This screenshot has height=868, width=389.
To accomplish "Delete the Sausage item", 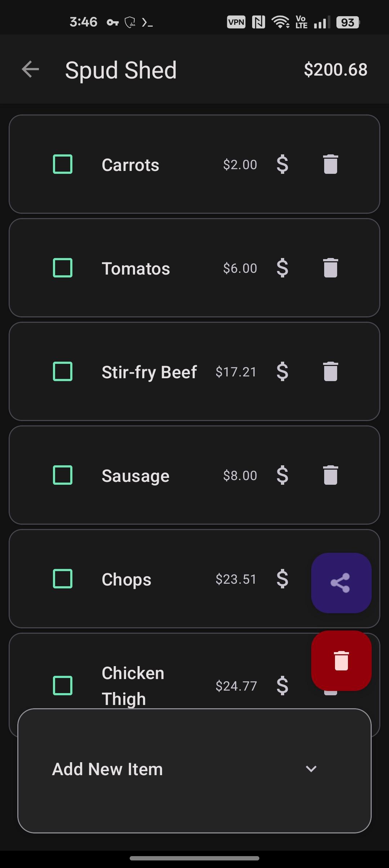I will (330, 475).
